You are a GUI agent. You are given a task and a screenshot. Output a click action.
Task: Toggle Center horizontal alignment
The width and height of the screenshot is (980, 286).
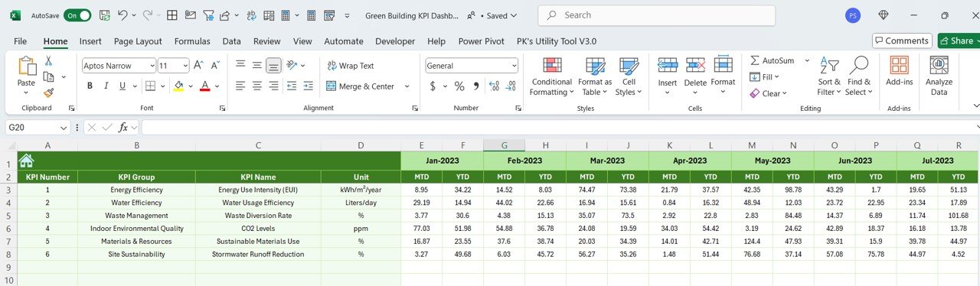(257, 86)
